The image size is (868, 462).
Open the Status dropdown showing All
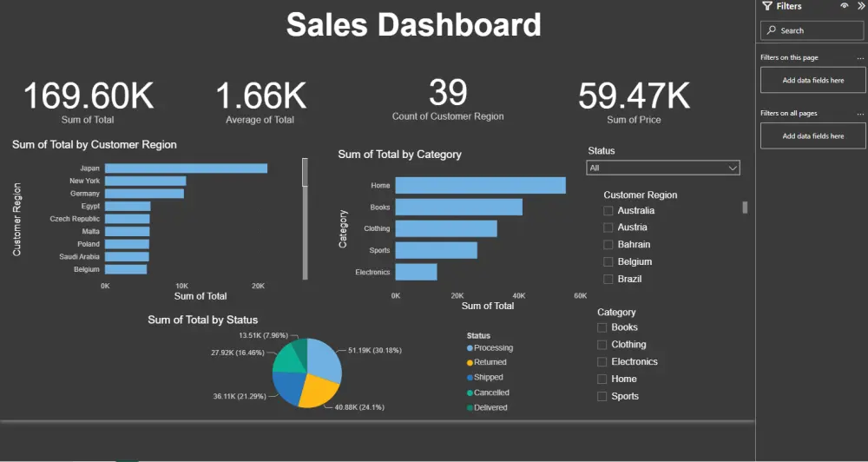tap(662, 168)
